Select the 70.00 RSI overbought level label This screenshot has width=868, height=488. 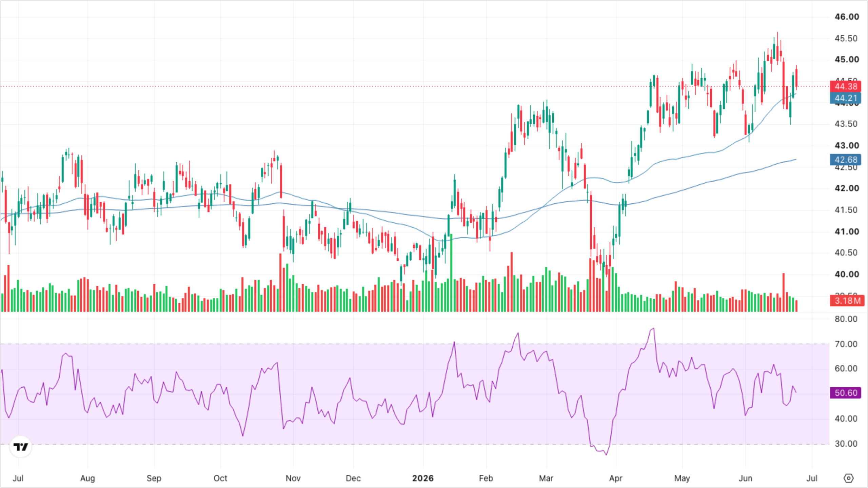click(x=846, y=344)
